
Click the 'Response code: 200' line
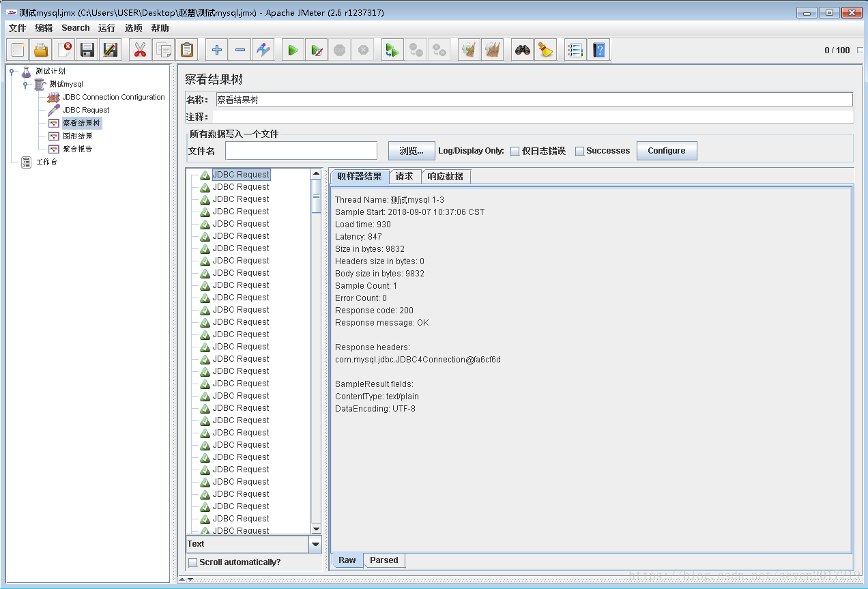click(x=374, y=311)
